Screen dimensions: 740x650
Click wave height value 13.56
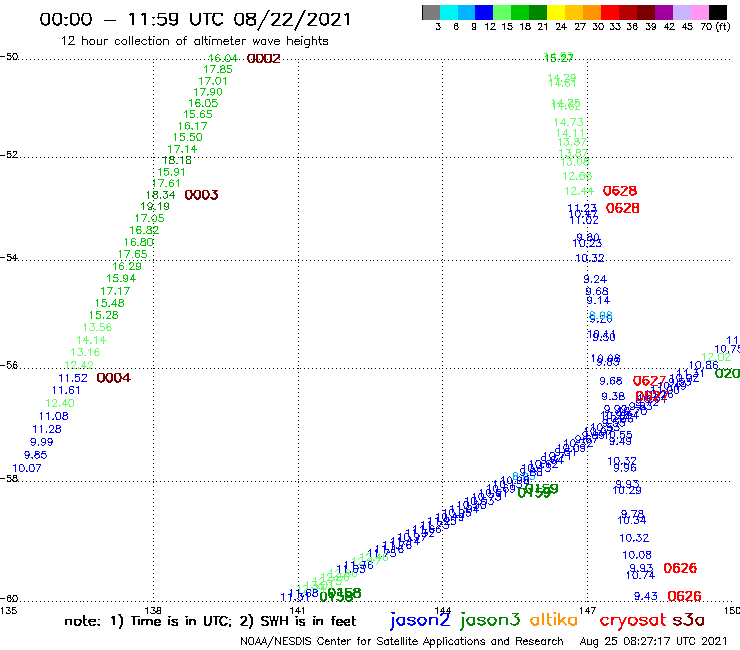97,327
